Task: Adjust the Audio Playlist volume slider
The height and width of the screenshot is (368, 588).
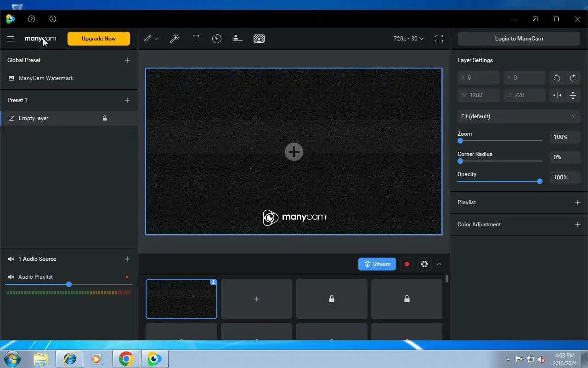Action: (x=69, y=284)
